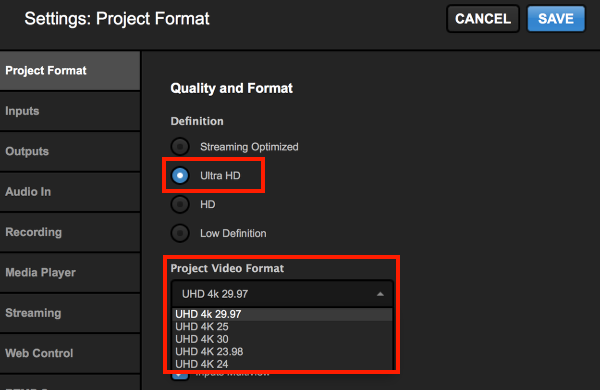Image resolution: width=600 pixels, height=390 pixels.
Task: Open the Web Control settings tab
Action: coord(70,354)
